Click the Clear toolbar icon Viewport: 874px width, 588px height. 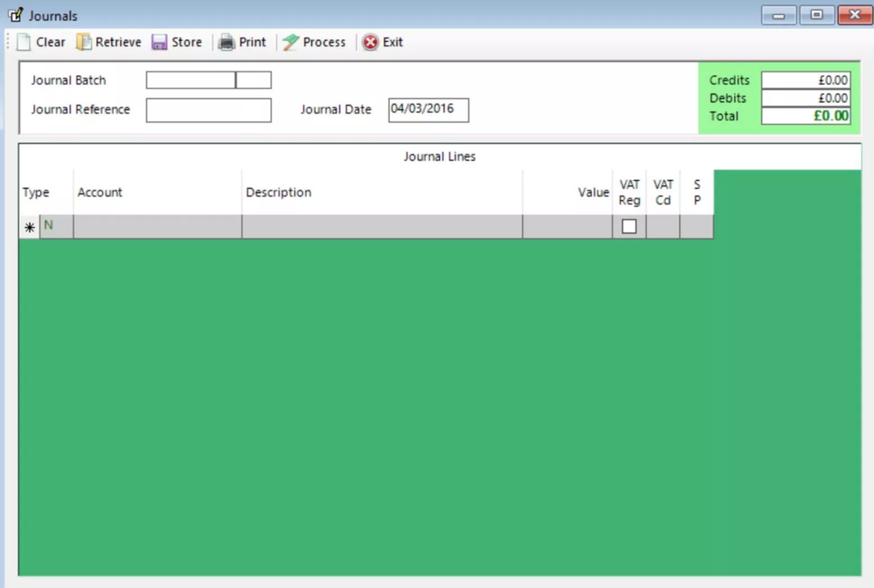(25, 42)
